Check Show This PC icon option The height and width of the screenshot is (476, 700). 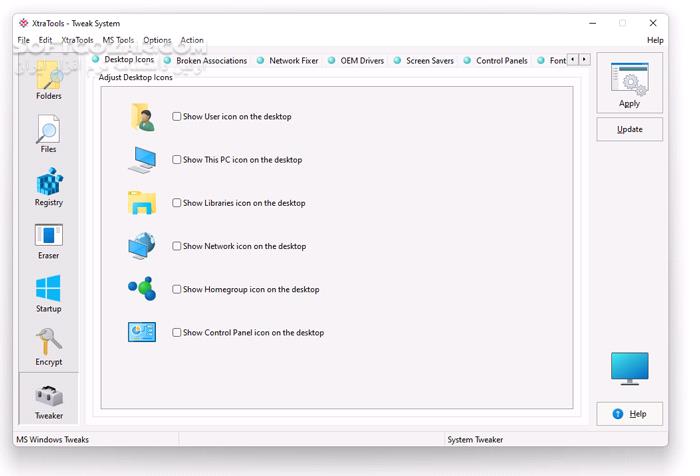click(x=177, y=160)
